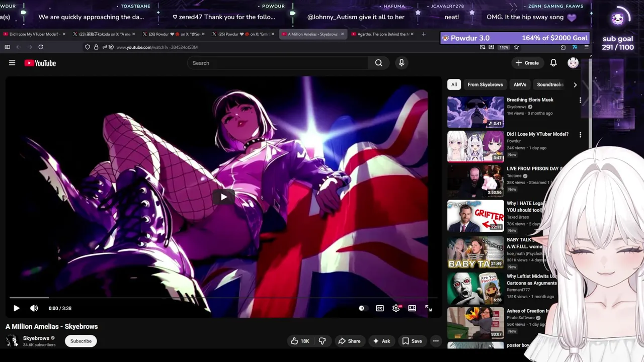The height and width of the screenshot is (362, 644).
Task: Enter fullscreen mode in the player
Action: pos(428,308)
